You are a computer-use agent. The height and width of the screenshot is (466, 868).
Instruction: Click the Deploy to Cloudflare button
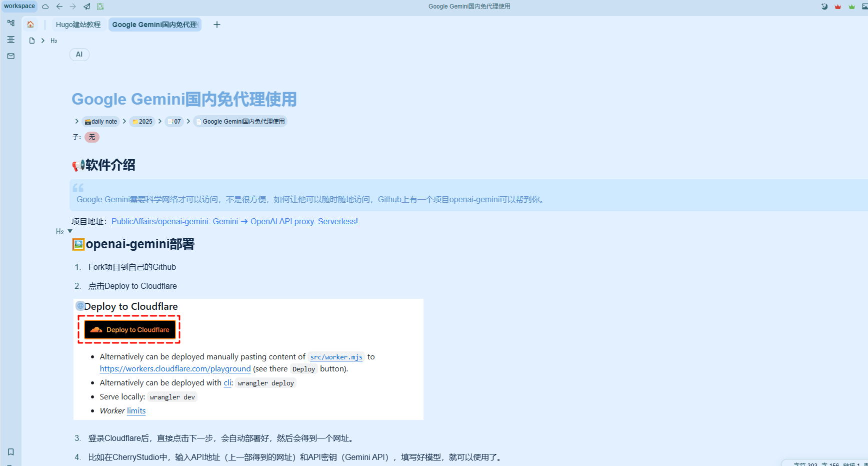[130, 330]
